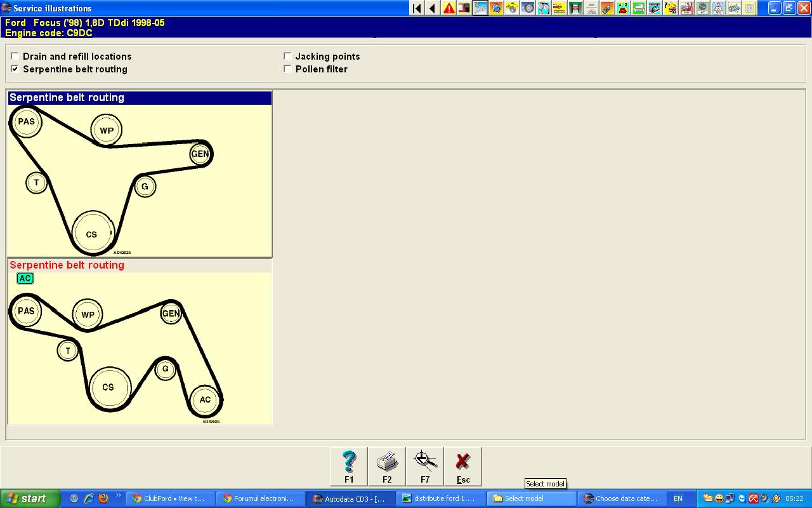Switch to ClubFord Chrome taskbar window
812x508 pixels.
pos(169,498)
